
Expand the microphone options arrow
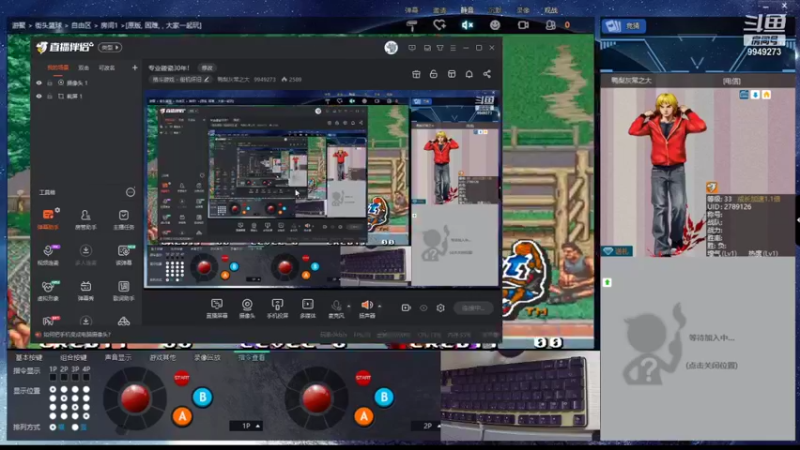(349, 306)
